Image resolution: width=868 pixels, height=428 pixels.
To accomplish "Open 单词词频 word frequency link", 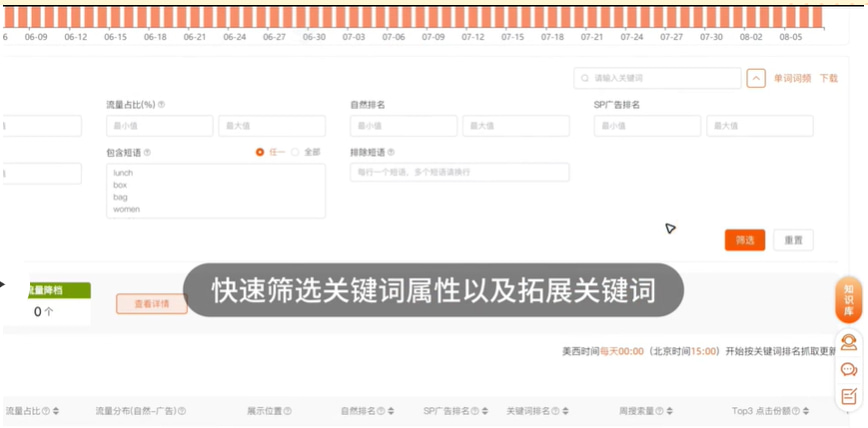I will (792, 79).
